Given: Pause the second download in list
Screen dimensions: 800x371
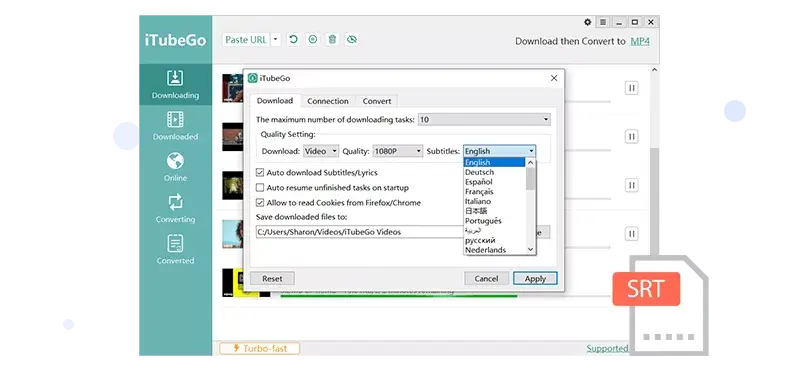Looking at the screenshot, I should coord(632,137).
